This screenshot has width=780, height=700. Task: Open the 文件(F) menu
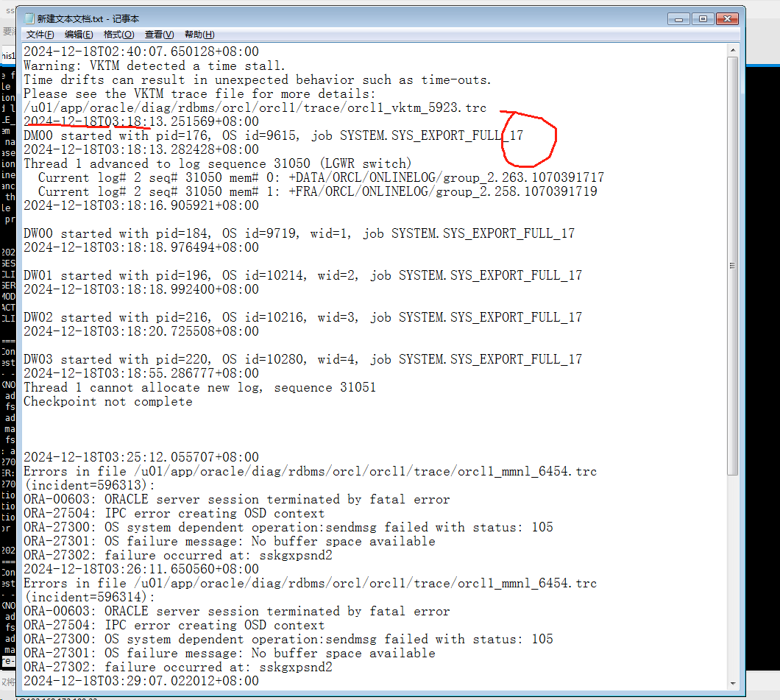click(x=40, y=35)
